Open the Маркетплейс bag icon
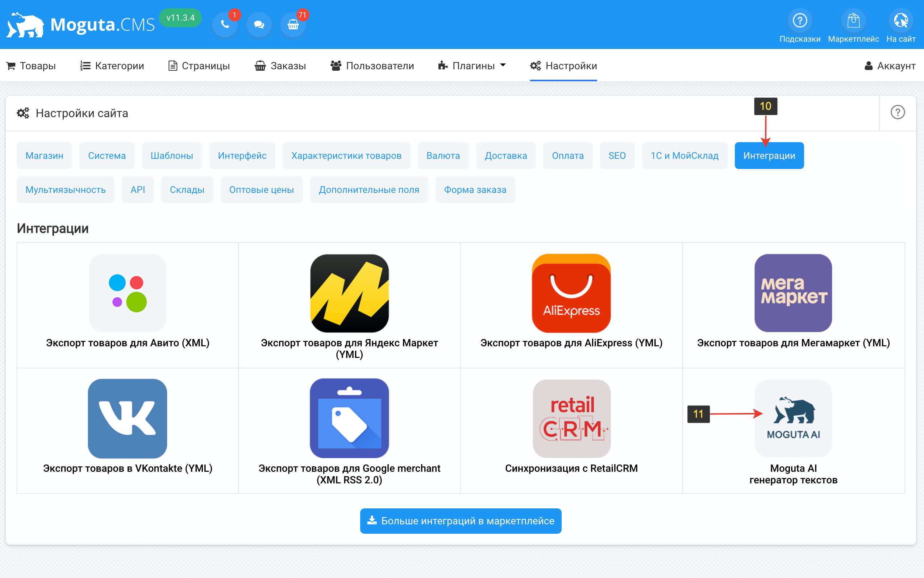The width and height of the screenshot is (924, 578). tap(853, 21)
